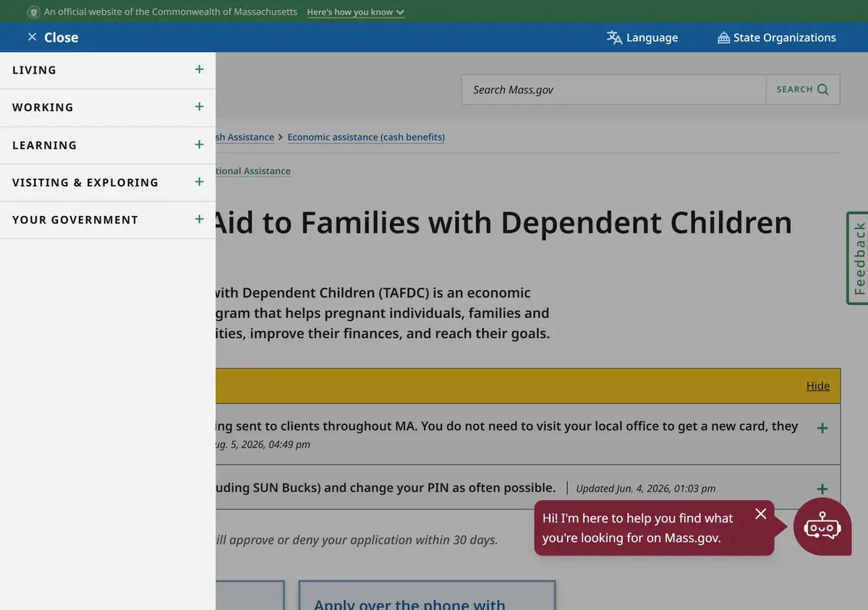Open the Transitional Assistance link
868x610 pixels.
pos(253,171)
